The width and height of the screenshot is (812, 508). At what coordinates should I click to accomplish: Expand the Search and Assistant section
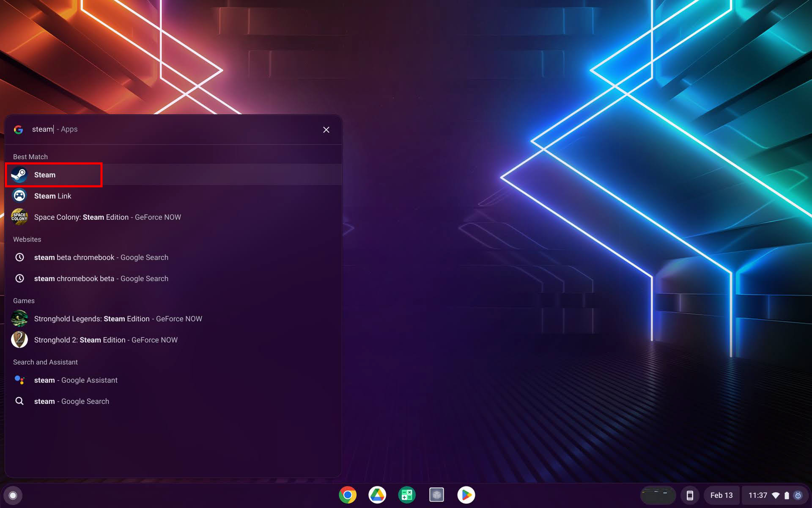[45, 362]
